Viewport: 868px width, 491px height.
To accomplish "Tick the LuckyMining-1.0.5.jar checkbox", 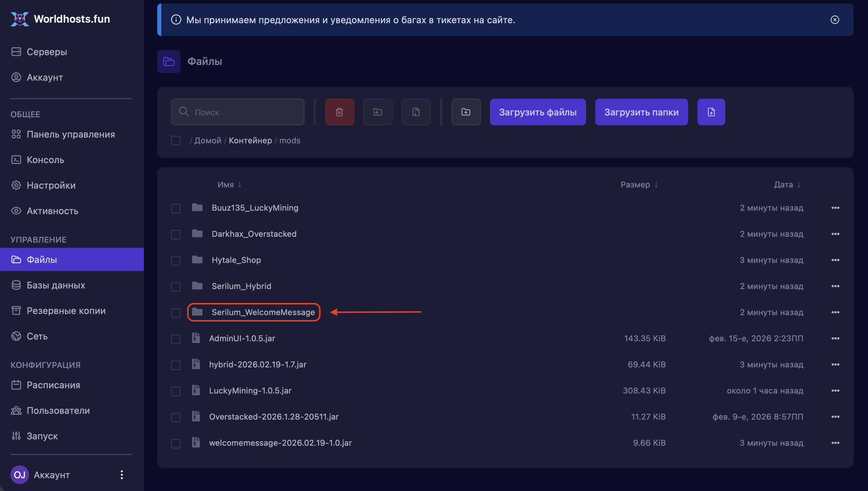I will [176, 391].
